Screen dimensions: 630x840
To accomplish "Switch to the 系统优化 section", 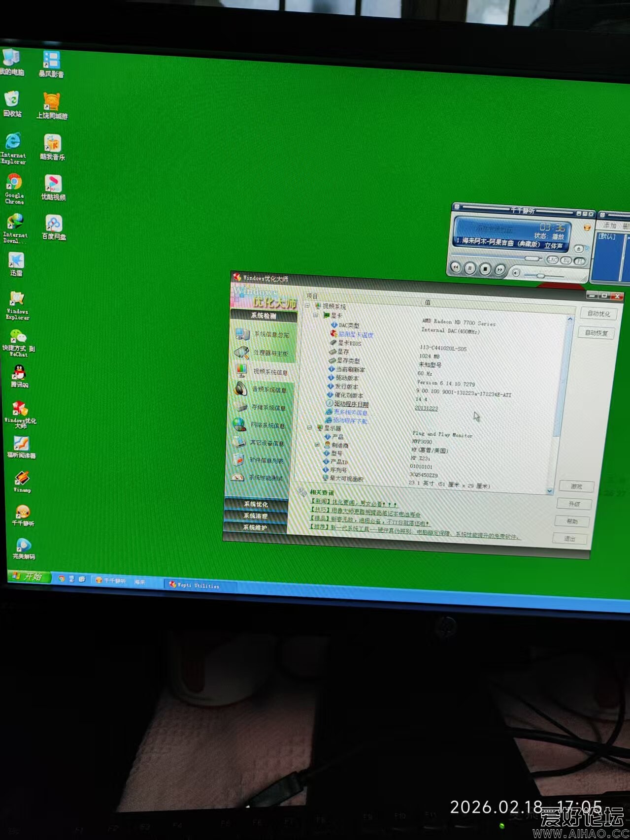I will [x=256, y=504].
